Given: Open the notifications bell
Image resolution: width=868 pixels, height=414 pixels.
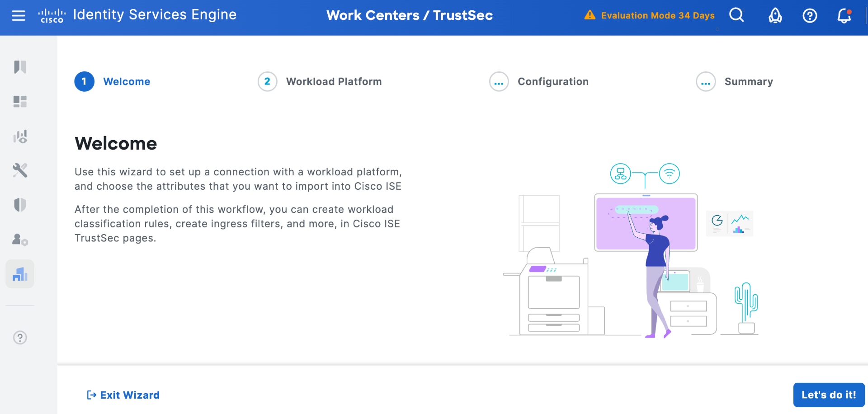Looking at the screenshot, I should tap(844, 16).
